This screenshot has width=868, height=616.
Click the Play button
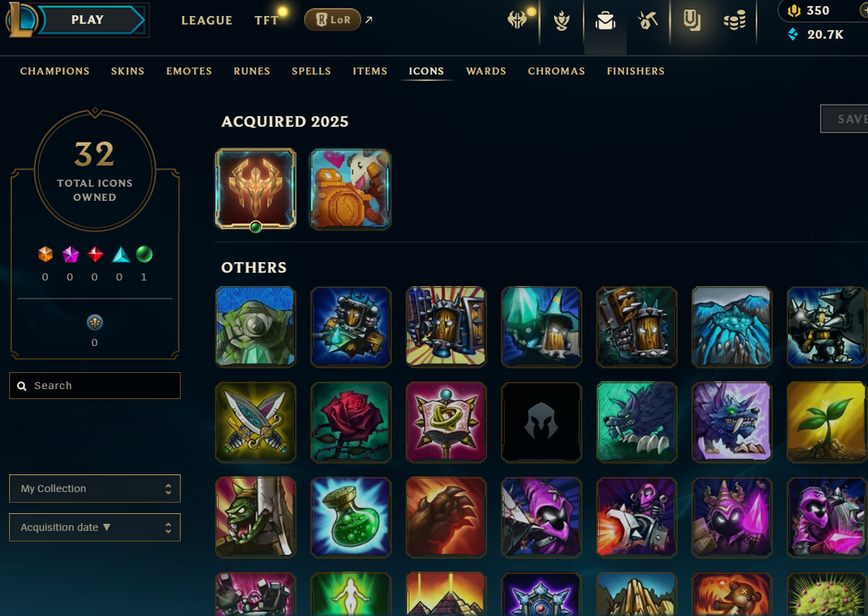click(x=88, y=20)
